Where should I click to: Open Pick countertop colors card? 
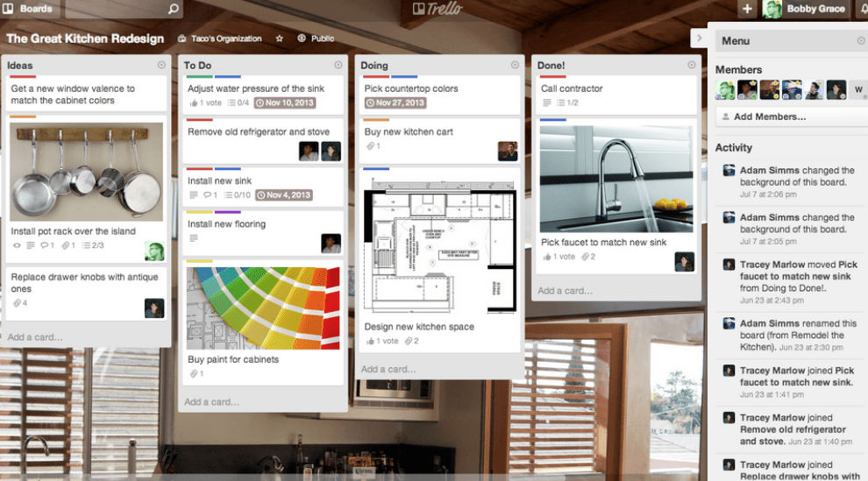tap(441, 94)
